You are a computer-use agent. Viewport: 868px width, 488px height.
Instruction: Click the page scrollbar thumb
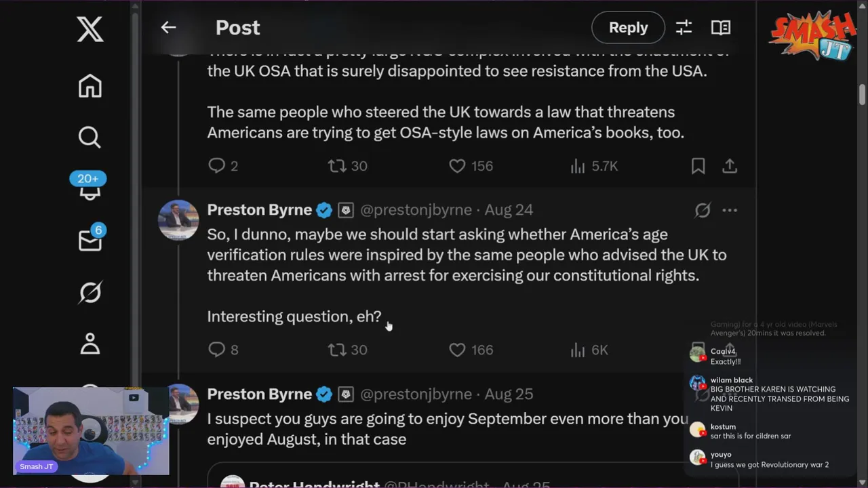pos(862,94)
